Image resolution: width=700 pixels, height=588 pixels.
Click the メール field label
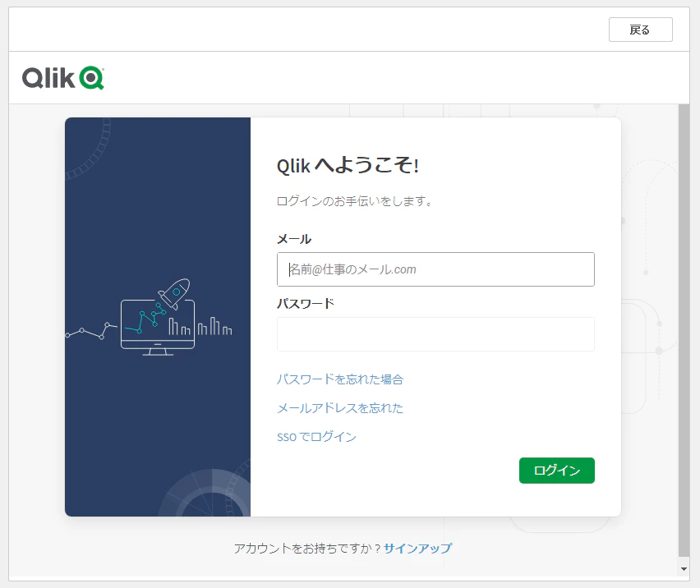point(294,239)
